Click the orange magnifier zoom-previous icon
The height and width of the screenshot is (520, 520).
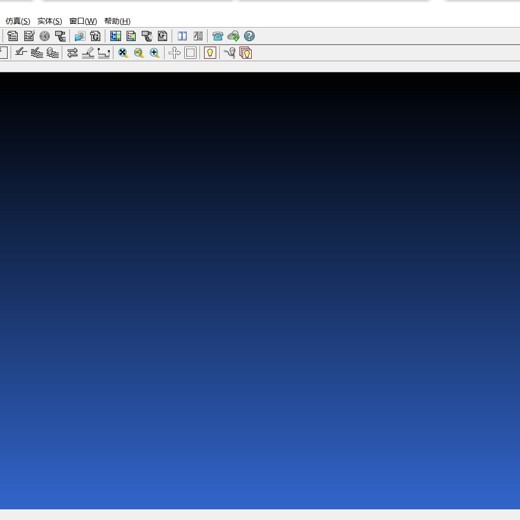[x=139, y=53]
